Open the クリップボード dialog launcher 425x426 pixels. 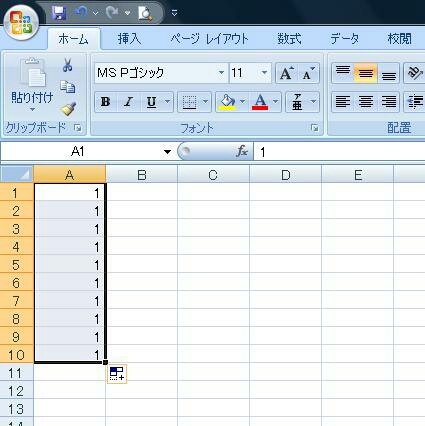click(78, 128)
